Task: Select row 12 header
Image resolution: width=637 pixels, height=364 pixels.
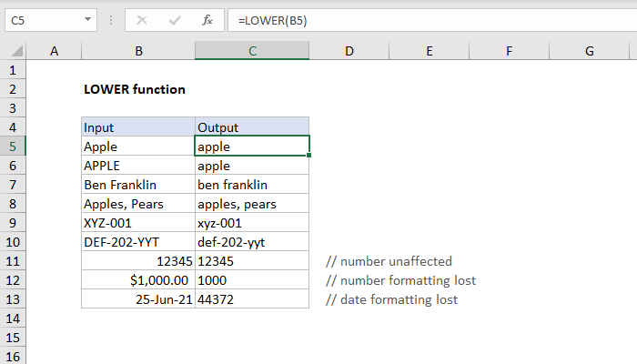Action: tap(13, 280)
